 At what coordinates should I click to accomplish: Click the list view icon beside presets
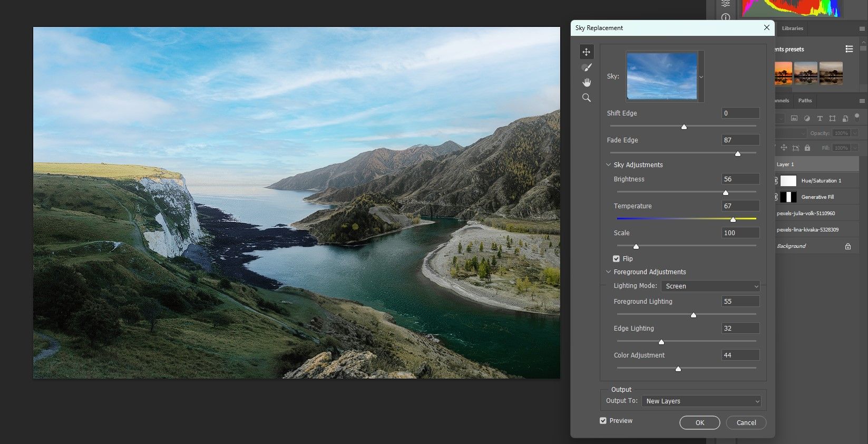pyautogui.click(x=849, y=49)
